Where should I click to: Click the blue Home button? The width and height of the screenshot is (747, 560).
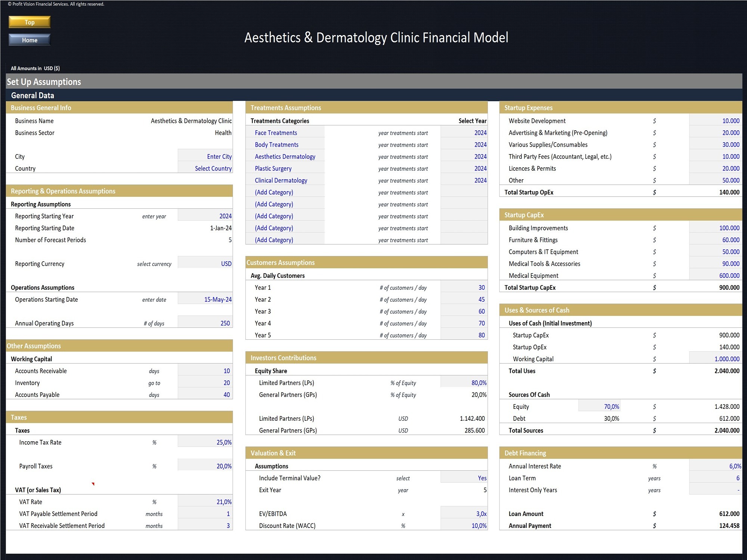pyautogui.click(x=30, y=40)
